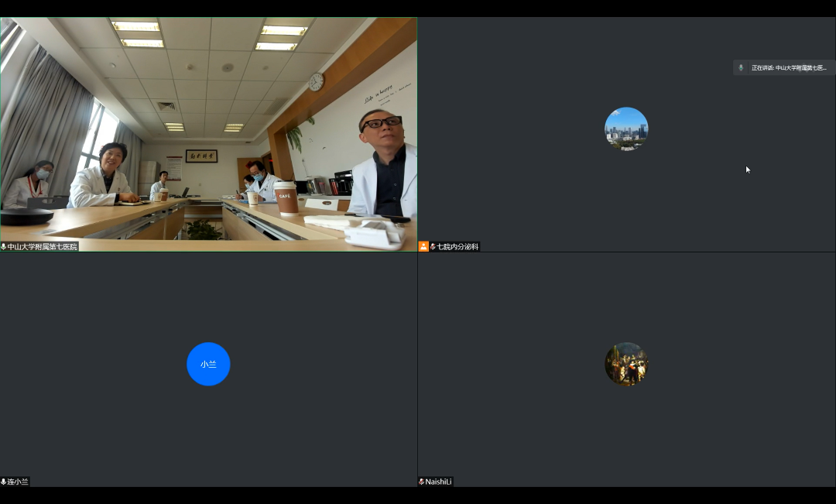The height and width of the screenshot is (504, 836).
Task: Click microphone icon beside 中山大学附属第七医院 label
Action: [x=4, y=247]
